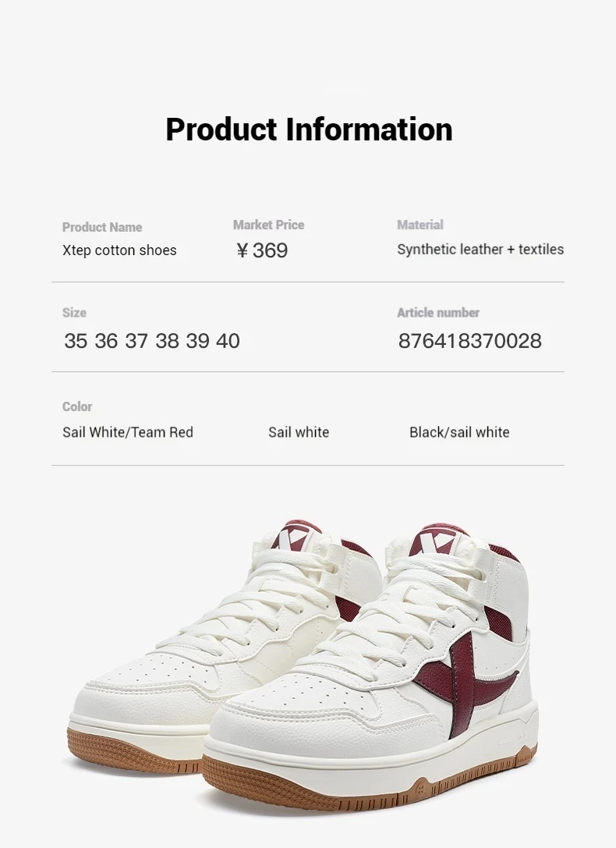Choose size 40

[x=228, y=341]
